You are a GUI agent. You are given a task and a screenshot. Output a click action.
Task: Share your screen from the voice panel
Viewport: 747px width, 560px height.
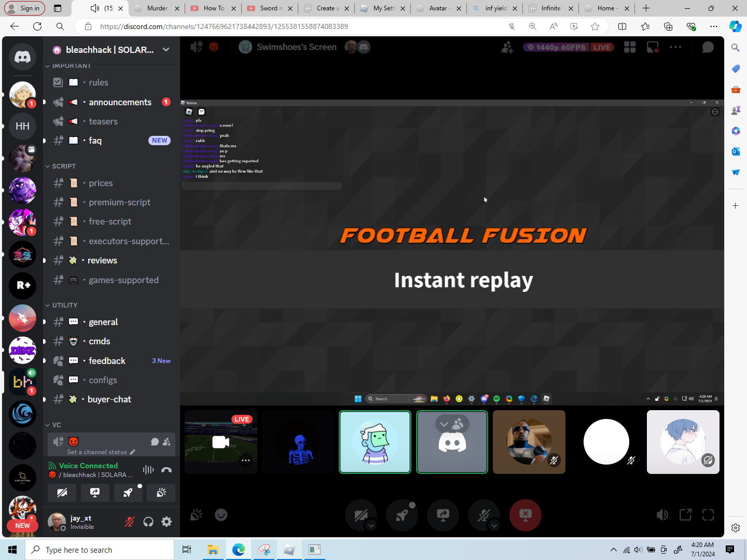coord(95,493)
